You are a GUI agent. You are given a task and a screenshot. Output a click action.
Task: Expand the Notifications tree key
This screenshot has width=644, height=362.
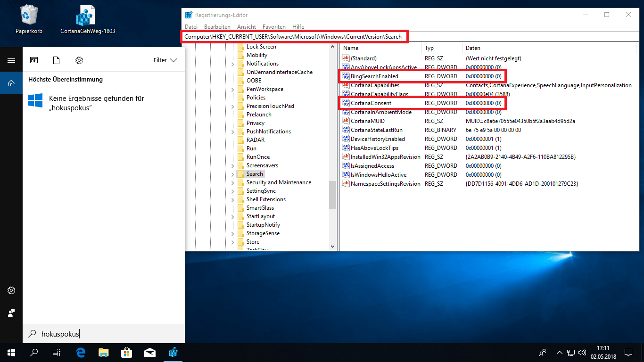tap(233, 64)
